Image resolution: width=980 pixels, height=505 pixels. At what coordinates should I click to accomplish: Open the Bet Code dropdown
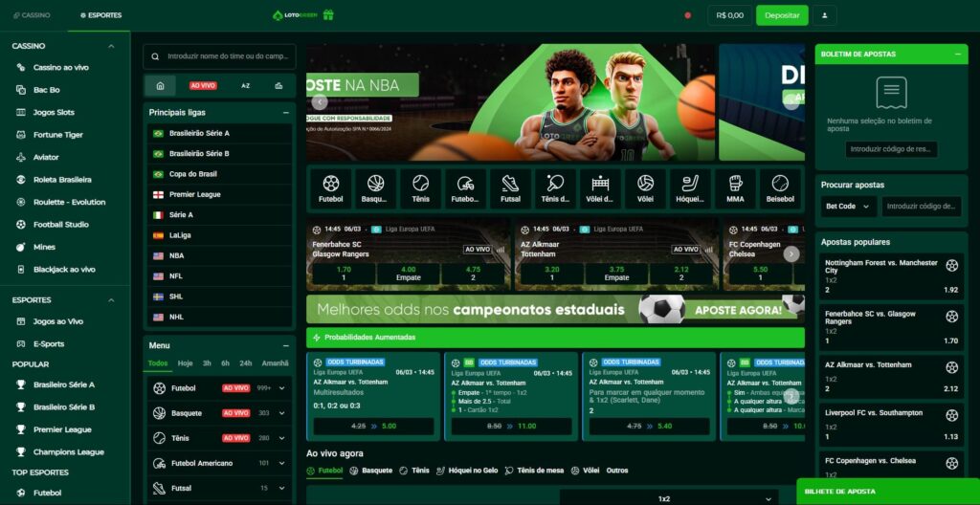tap(848, 207)
